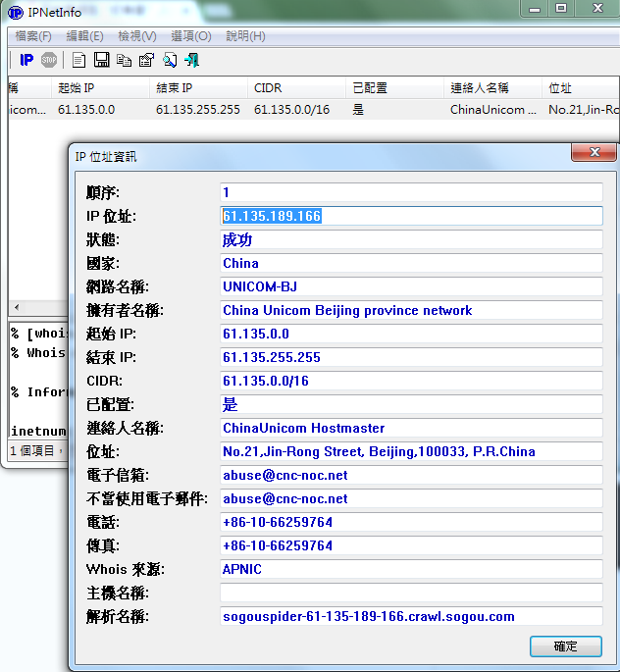620x672 pixels.
Task: Click the 電話 field with +86-10-66259764
Action: tap(411, 523)
